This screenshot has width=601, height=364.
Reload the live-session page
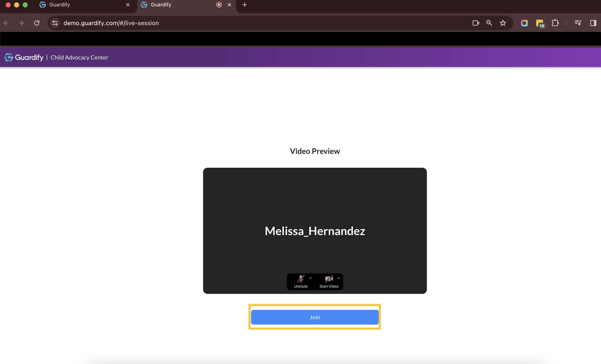pos(37,23)
